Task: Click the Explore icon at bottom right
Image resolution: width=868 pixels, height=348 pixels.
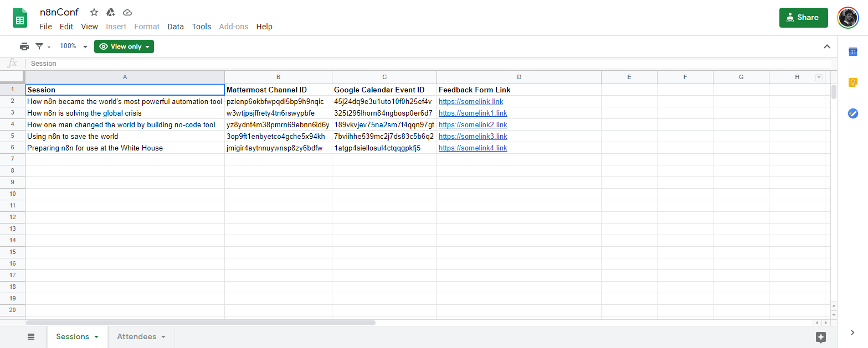Action: [821, 337]
